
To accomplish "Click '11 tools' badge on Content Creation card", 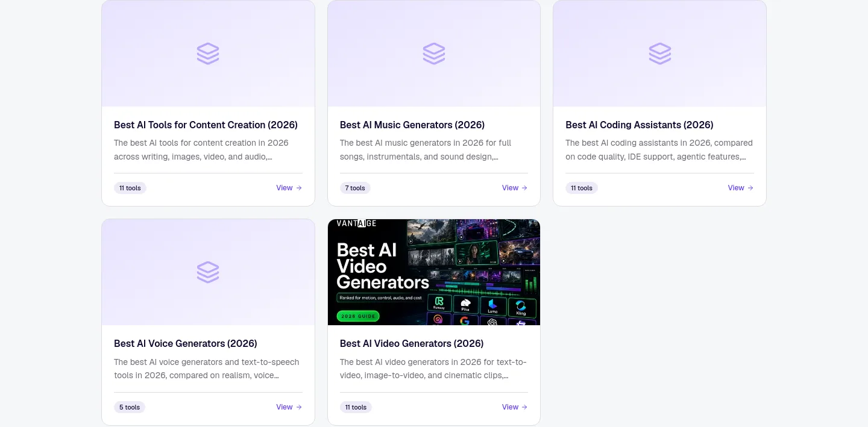I will tap(130, 188).
